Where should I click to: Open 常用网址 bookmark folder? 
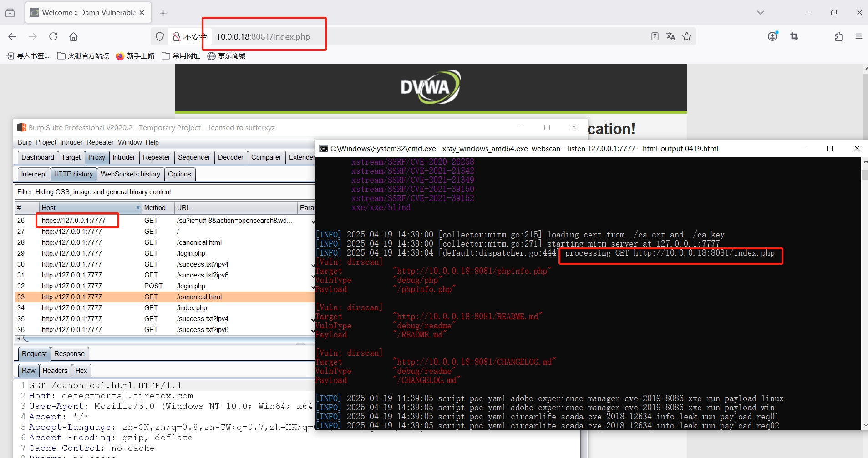tap(181, 56)
